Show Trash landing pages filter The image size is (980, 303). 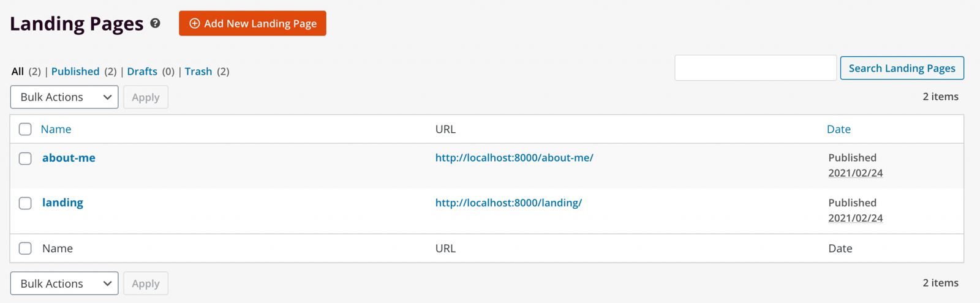(198, 72)
